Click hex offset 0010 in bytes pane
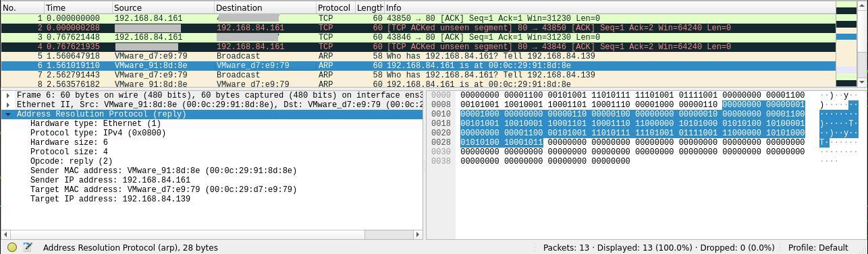868x254 pixels. tap(440, 115)
